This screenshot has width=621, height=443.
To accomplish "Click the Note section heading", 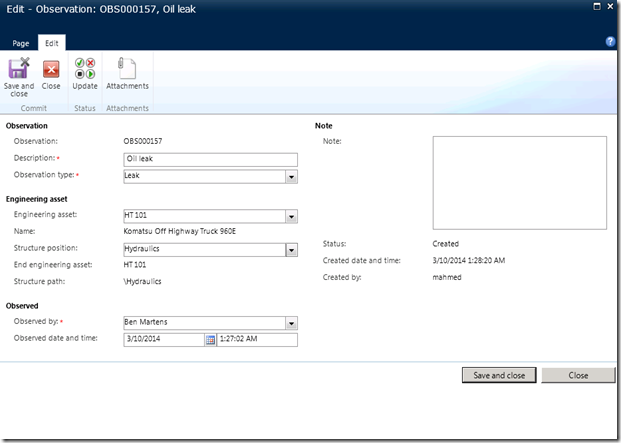I will (x=324, y=126).
